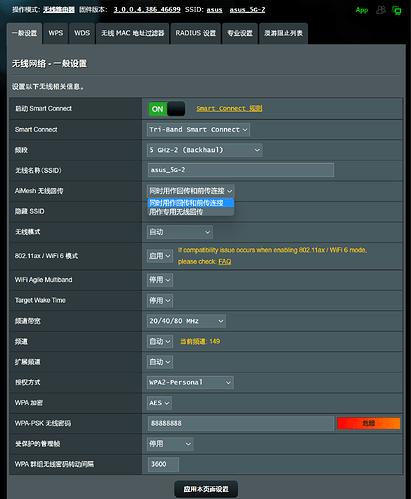
Task: Select 用作专用无线回传 option in list
Action: click(x=191, y=212)
